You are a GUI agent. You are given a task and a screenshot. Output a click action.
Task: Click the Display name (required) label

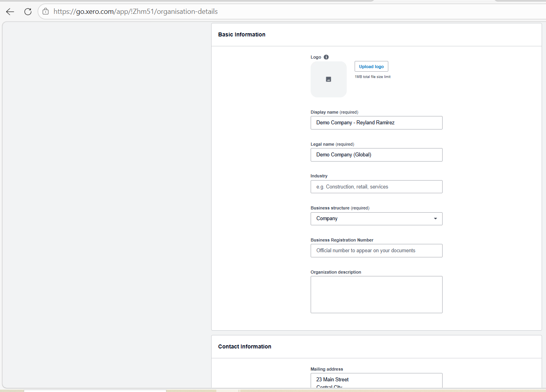(334, 112)
